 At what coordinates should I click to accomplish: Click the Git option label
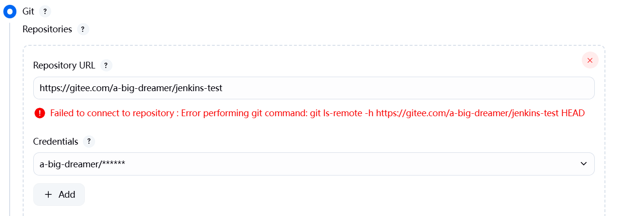pyautogui.click(x=28, y=12)
